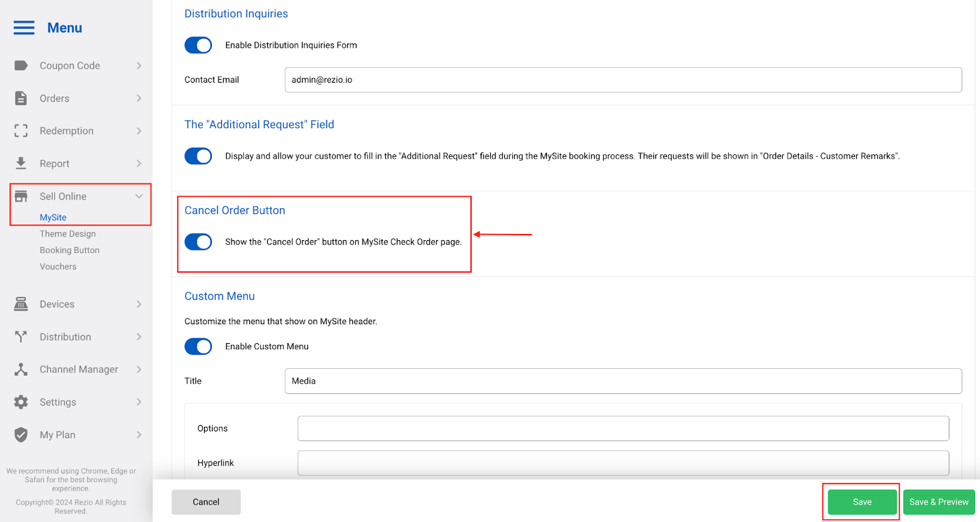Expand the Report chevron

(139, 163)
